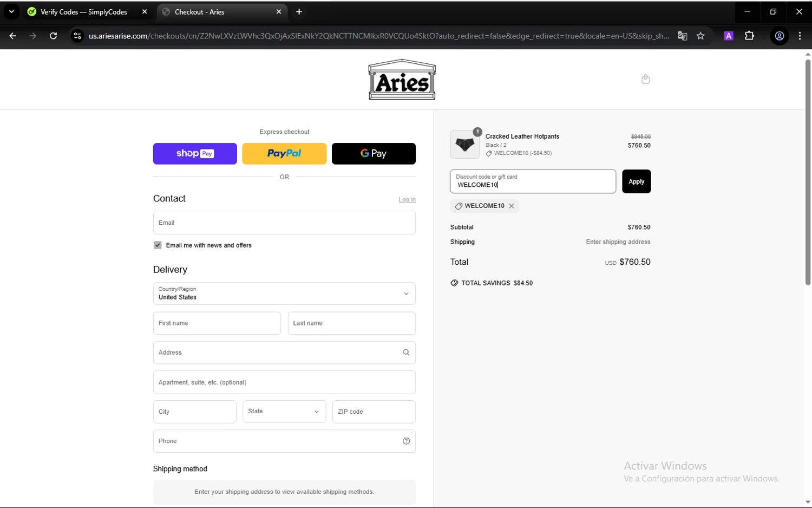Image resolution: width=812 pixels, height=508 pixels.
Task: Open the Chrome three-dot menu
Action: click(800, 36)
